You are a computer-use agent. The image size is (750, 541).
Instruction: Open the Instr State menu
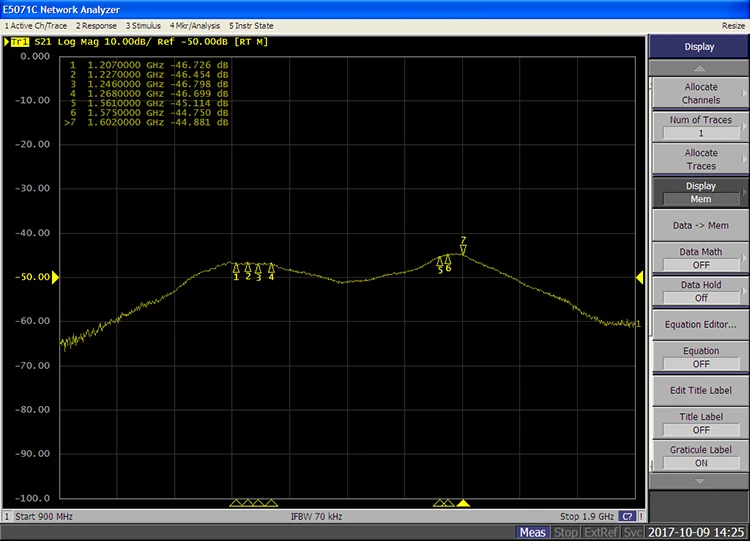pyautogui.click(x=251, y=26)
